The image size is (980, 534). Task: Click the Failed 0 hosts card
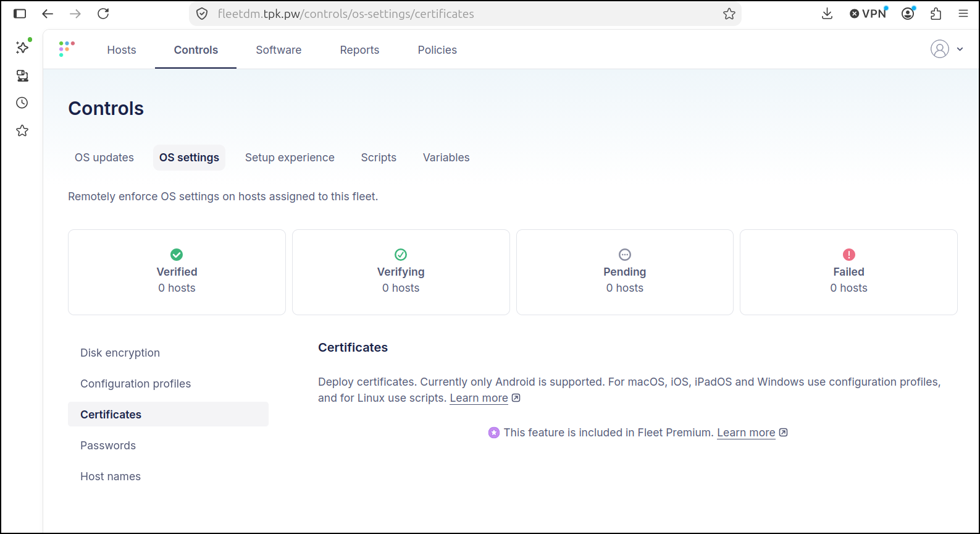tap(848, 273)
